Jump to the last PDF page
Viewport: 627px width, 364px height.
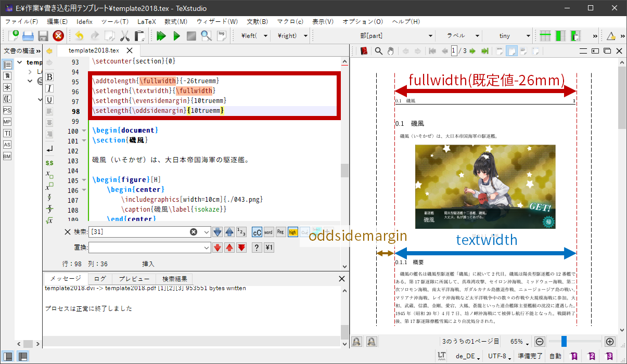pyautogui.click(x=485, y=51)
